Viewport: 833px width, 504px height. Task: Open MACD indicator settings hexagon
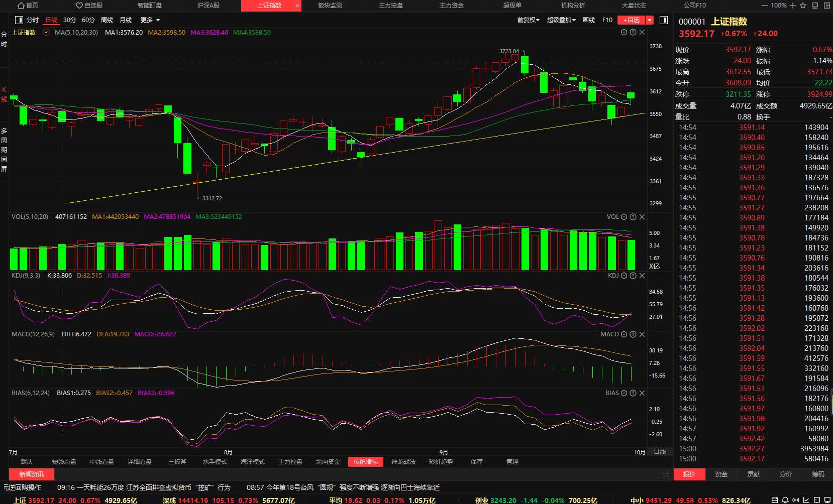pyautogui.click(x=624, y=334)
